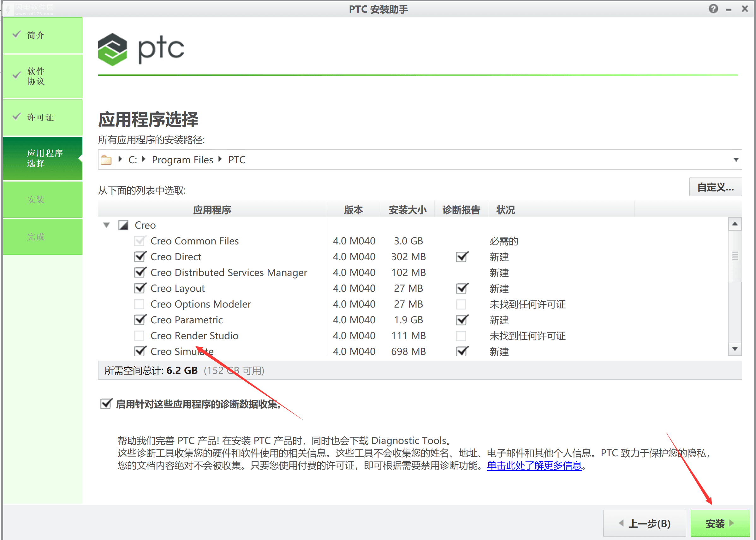Open the 单击此处了解更多信息 link
This screenshot has height=540, width=756.
534,465
